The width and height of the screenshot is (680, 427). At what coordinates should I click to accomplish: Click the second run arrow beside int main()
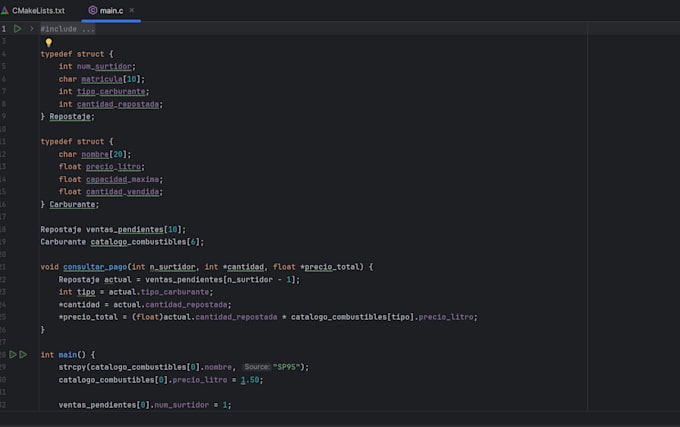point(23,355)
